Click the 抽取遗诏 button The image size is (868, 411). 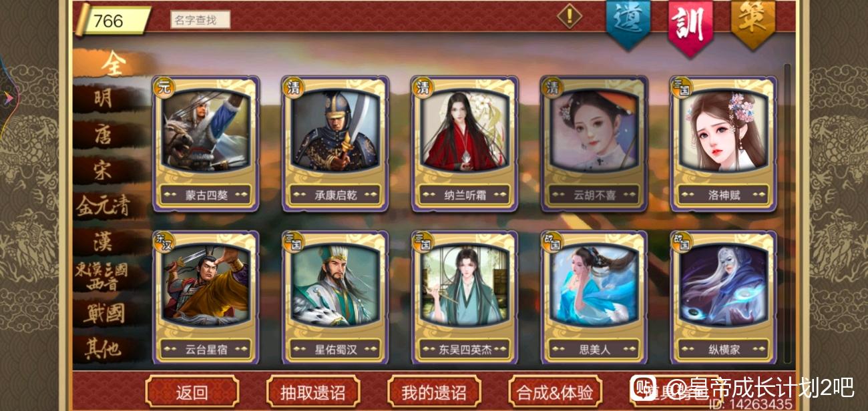[313, 392]
